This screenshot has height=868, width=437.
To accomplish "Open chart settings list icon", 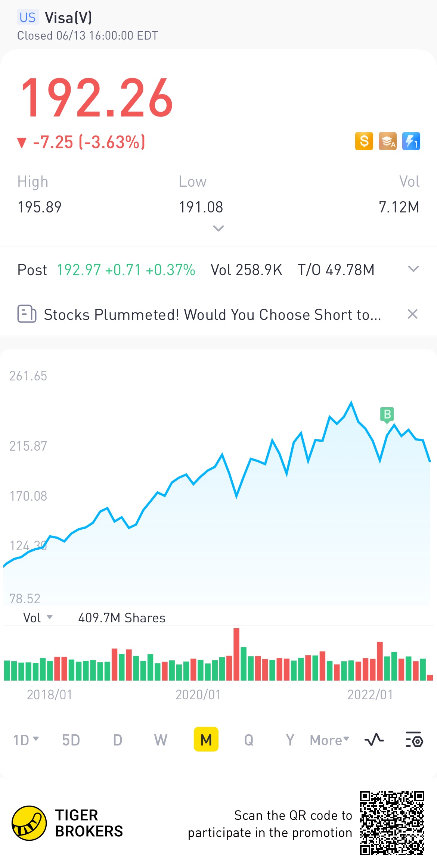I will click(x=414, y=740).
